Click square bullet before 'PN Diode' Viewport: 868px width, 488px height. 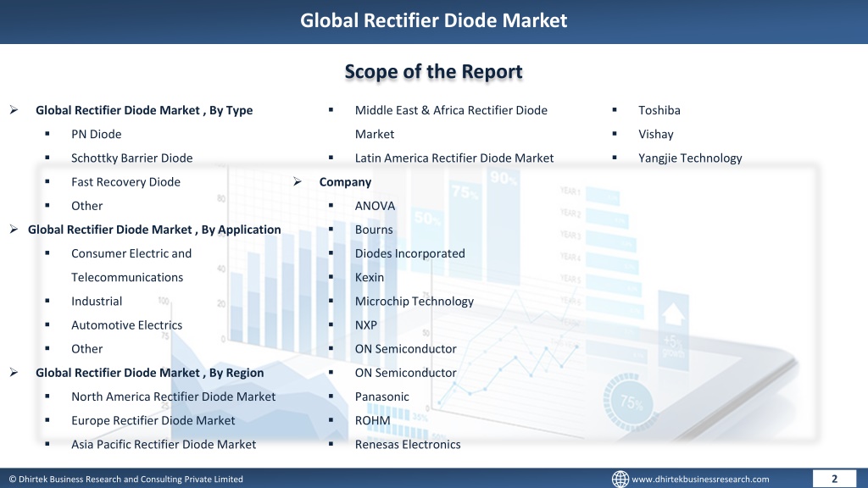[47, 134]
